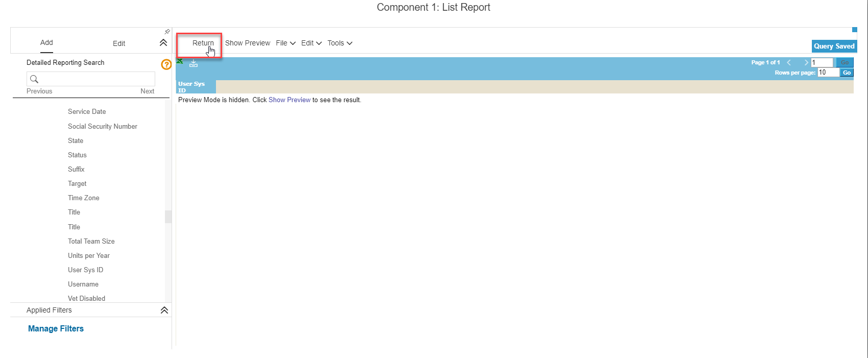Open the File dropdown menu

[x=285, y=43]
